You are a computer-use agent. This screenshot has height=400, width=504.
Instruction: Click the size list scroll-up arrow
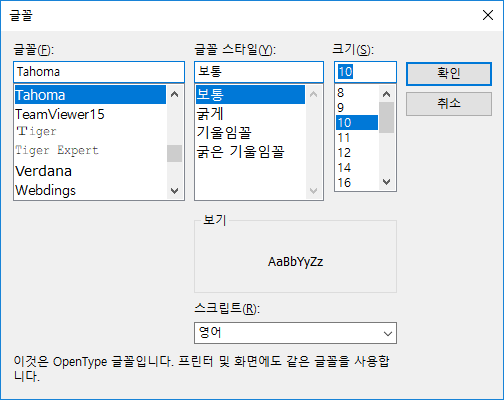(x=387, y=94)
